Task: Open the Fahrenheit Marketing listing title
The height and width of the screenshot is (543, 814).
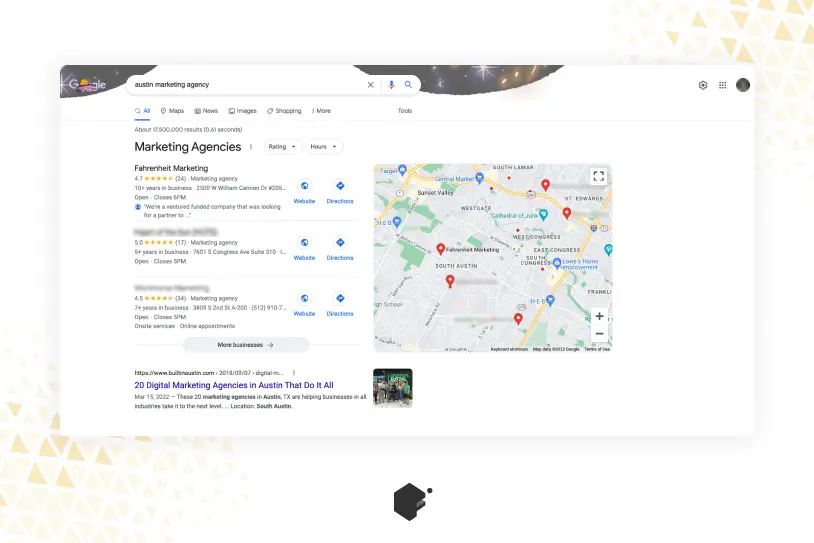Action: click(x=171, y=168)
